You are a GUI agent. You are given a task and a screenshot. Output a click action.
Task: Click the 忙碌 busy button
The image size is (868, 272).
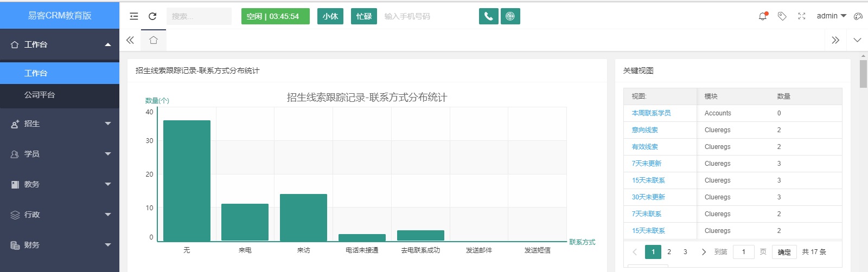[x=364, y=16]
